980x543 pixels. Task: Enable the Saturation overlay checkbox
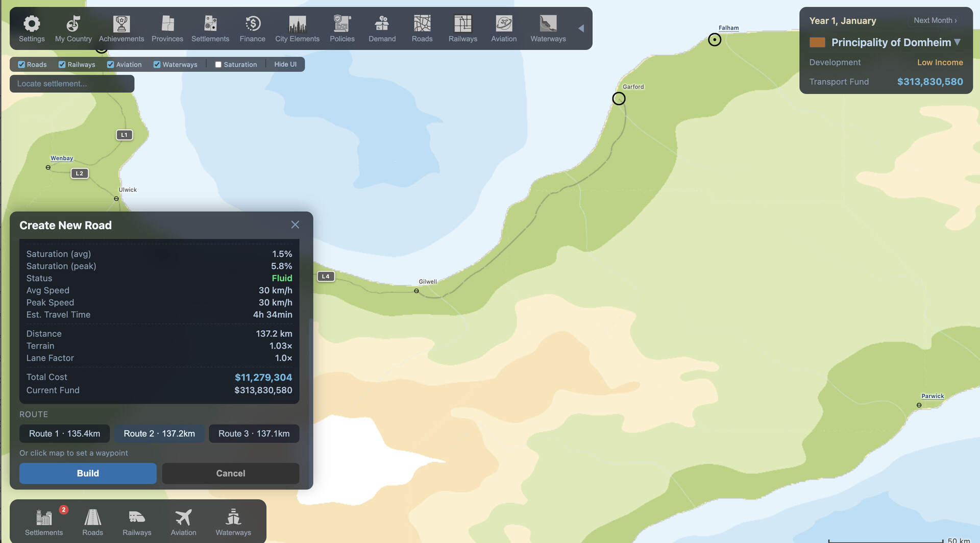[218, 65]
